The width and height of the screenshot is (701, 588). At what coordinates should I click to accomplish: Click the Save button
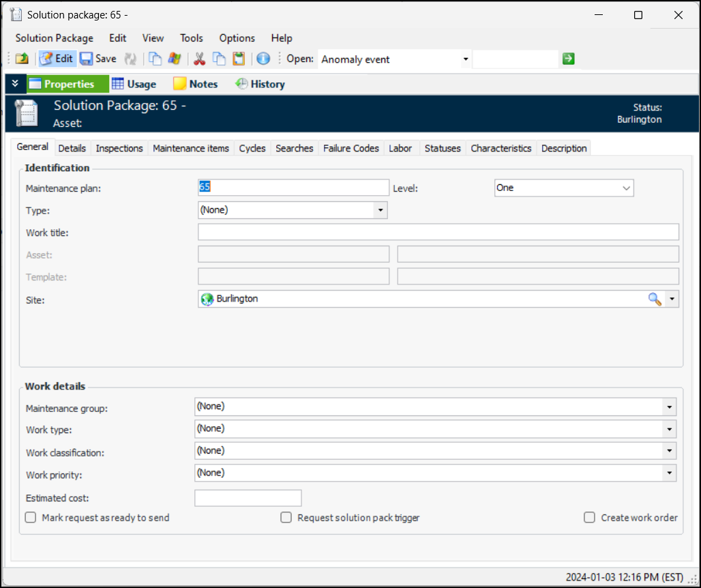pyautogui.click(x=98, y=59)
